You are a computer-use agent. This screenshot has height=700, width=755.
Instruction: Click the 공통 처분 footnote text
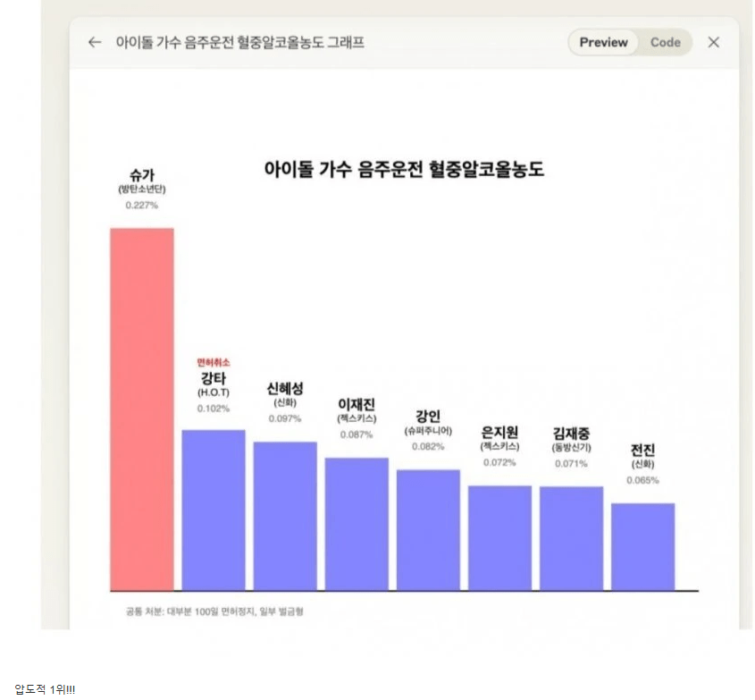pyautogui.click(x=214, y=611)
